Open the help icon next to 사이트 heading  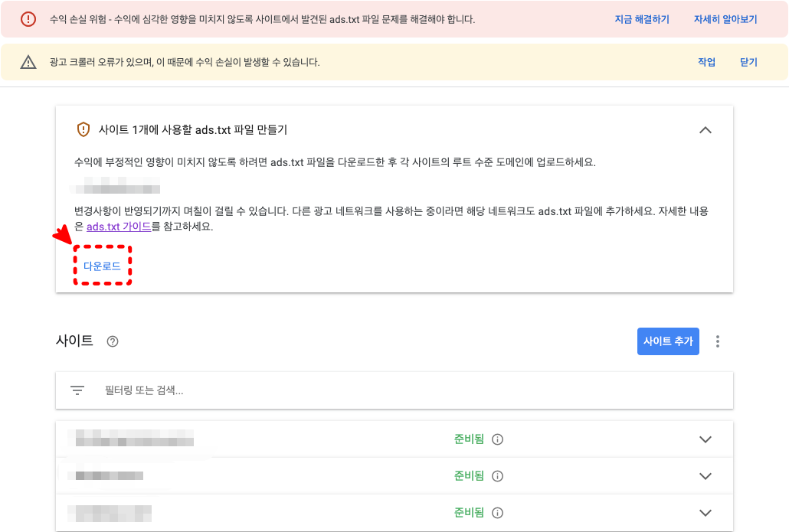(112, 341)
